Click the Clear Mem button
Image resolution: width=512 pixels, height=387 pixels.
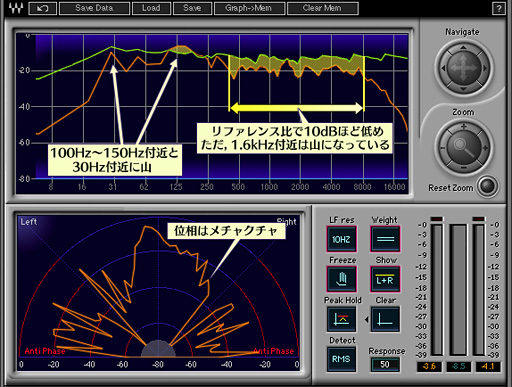322,8
